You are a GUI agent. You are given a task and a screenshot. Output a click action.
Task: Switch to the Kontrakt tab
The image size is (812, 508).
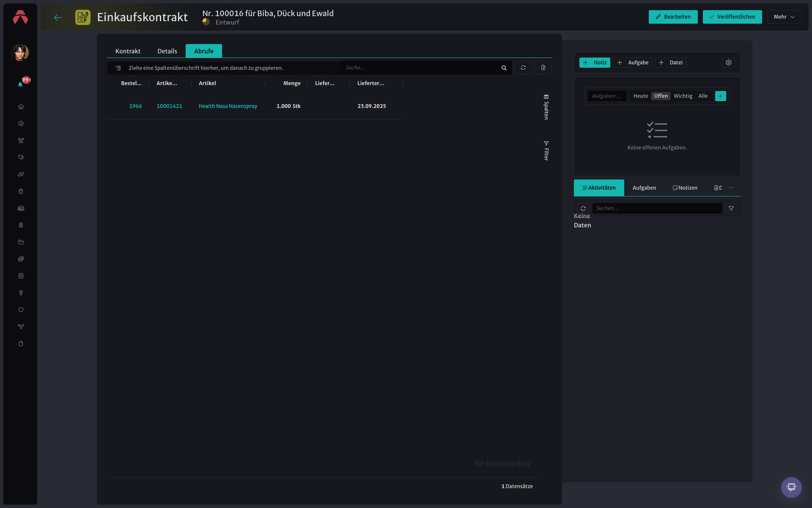pos(128,51)
